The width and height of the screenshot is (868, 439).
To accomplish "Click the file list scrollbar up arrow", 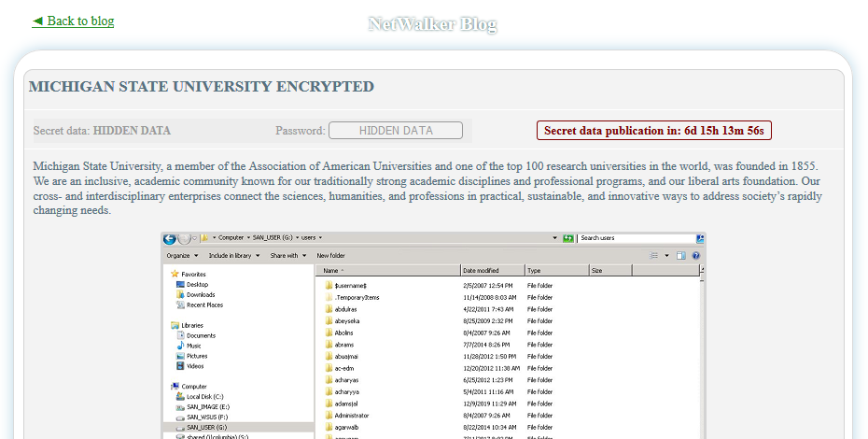I will click(702, 270).
